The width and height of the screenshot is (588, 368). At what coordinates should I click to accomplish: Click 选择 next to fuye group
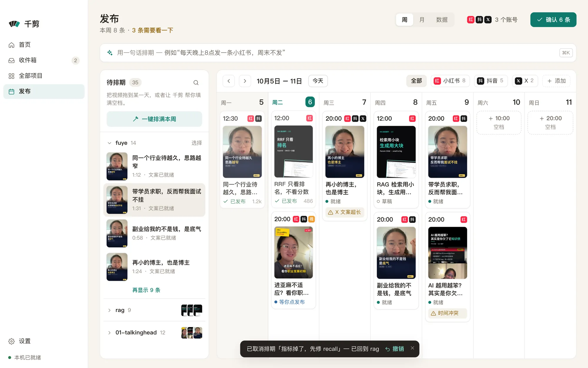click(x=197, y=143)
